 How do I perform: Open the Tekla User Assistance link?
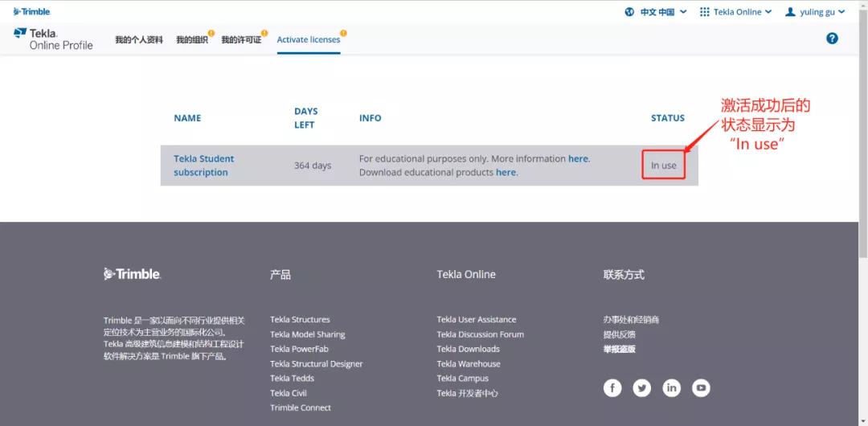[477, 320]
